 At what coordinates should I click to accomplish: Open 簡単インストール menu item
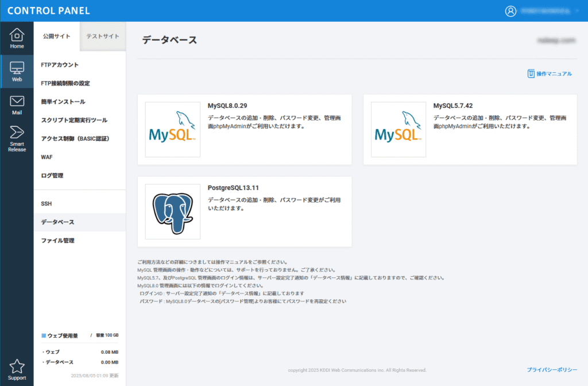[63, 102]
